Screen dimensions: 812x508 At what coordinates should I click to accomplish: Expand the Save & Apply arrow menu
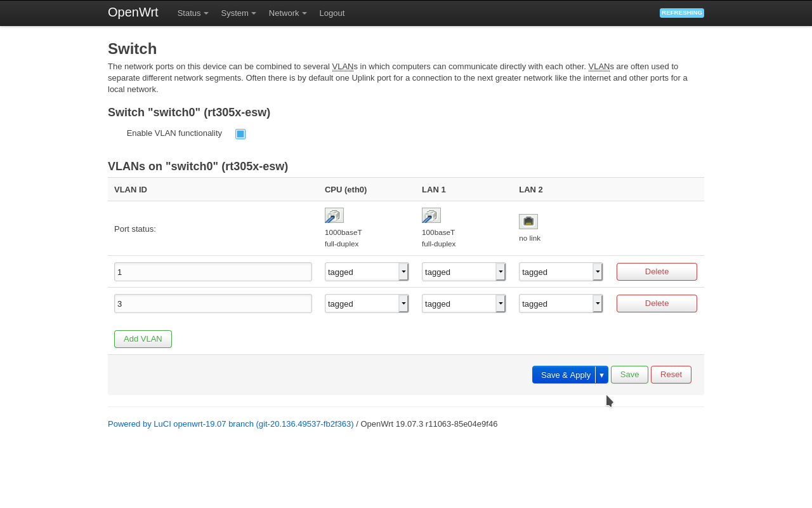click(x=601, y=375)
